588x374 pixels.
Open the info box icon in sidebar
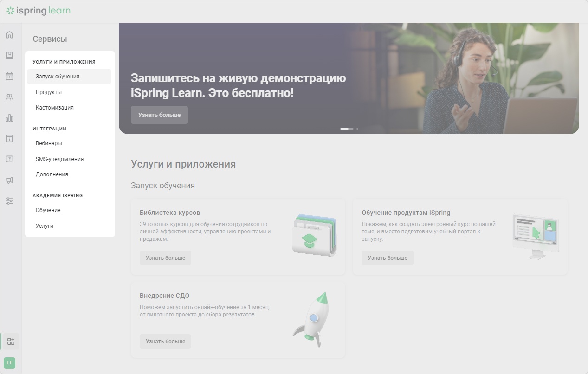point(9,139)
